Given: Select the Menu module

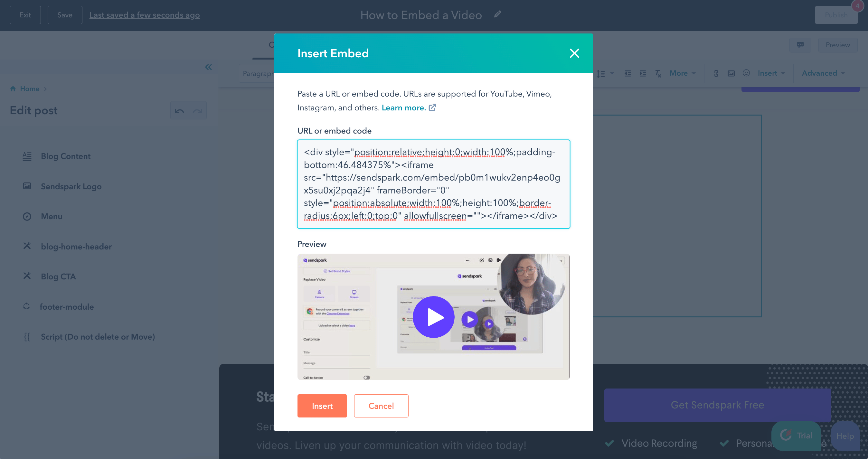Looking at the screenshot, I should (52, 216).
